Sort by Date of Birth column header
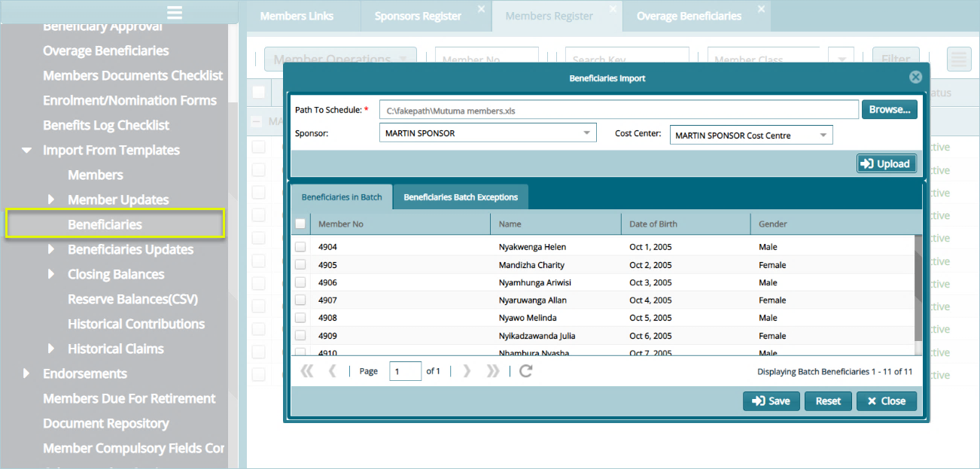The width and height of the screenshot is (980, 469). click(685, 224)
